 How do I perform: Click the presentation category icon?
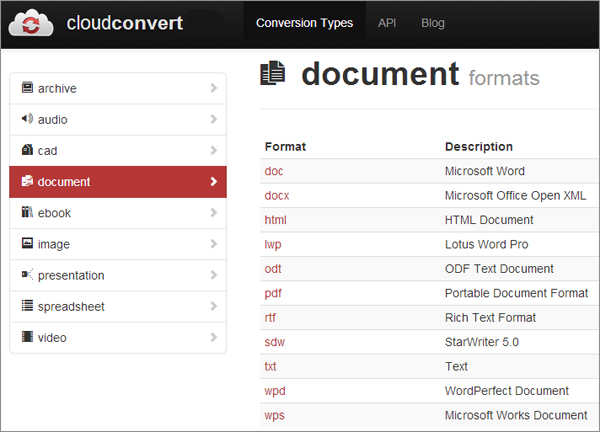tap(27, 275)
